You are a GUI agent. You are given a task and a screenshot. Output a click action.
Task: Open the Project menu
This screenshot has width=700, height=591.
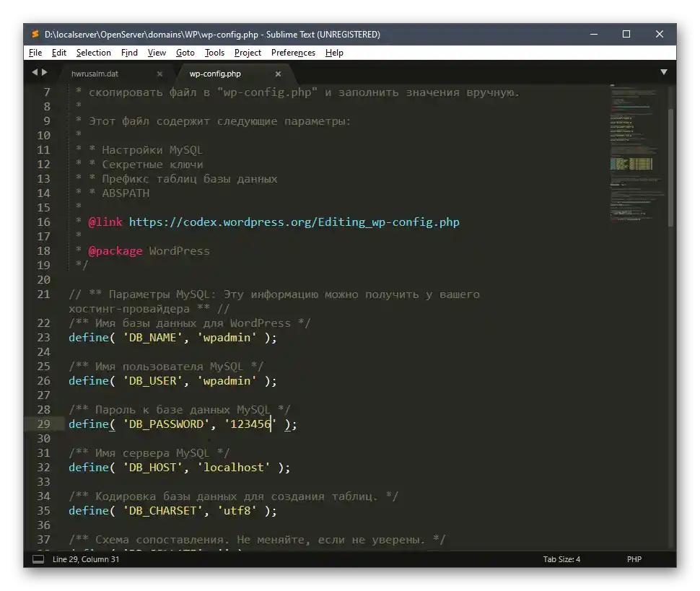[248, 53]
